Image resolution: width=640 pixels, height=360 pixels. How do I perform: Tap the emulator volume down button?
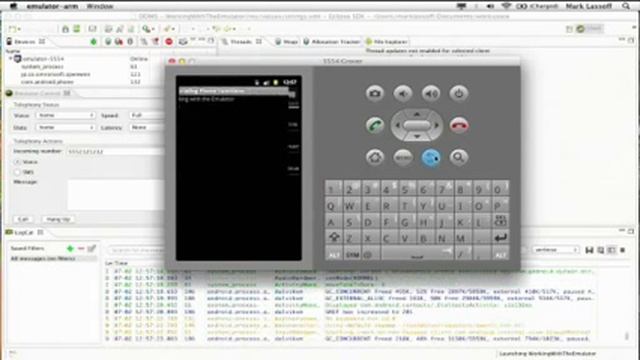click(x=402, y=93)
